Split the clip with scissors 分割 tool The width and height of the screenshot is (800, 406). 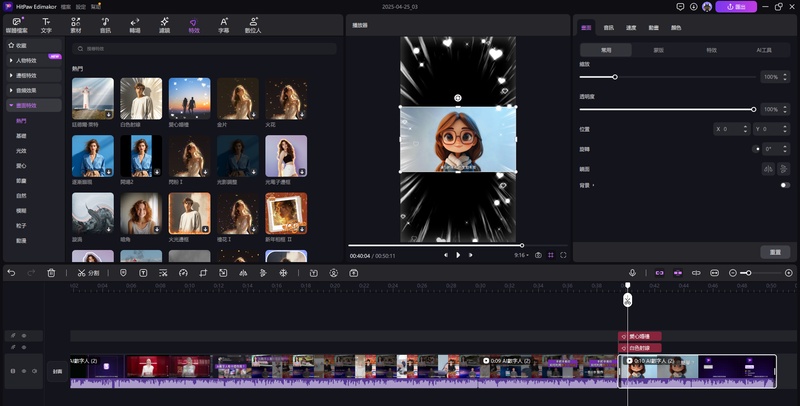pos(88,273)
